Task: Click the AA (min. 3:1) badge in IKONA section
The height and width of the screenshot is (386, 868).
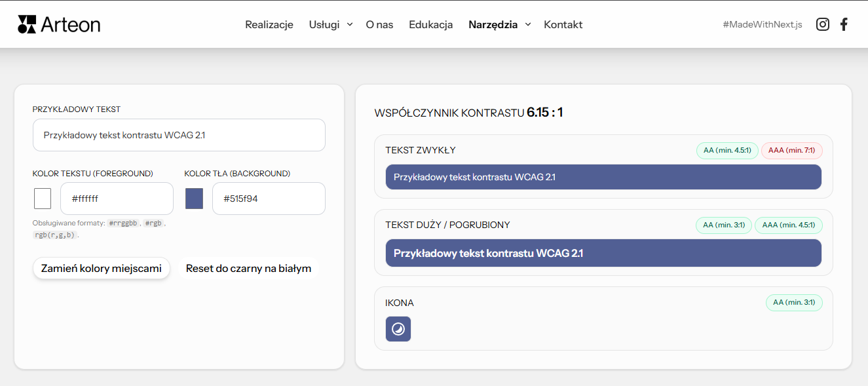Action: click(794, 302)
